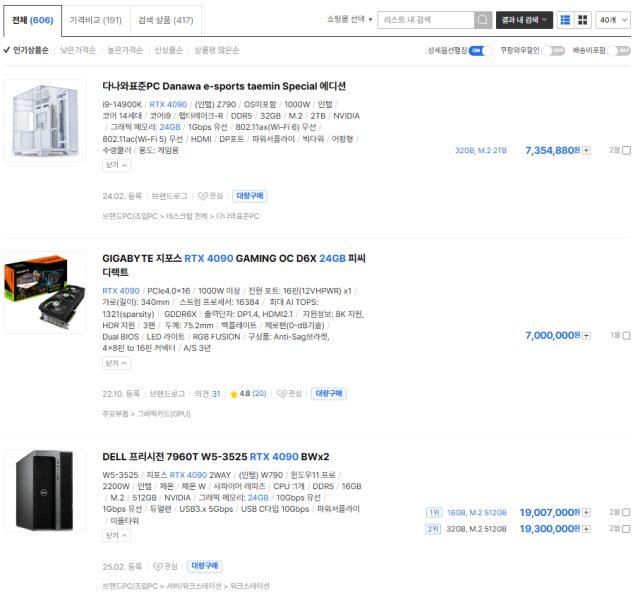The image size is (640, 600).
Task: Click plus icon beside 7,000,000원 price
Action: (586, 336)
